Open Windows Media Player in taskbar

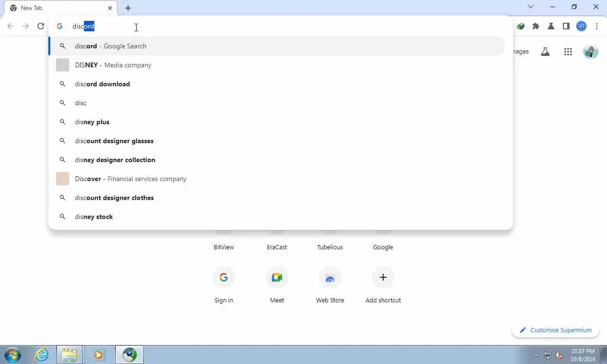coord(99,355)
